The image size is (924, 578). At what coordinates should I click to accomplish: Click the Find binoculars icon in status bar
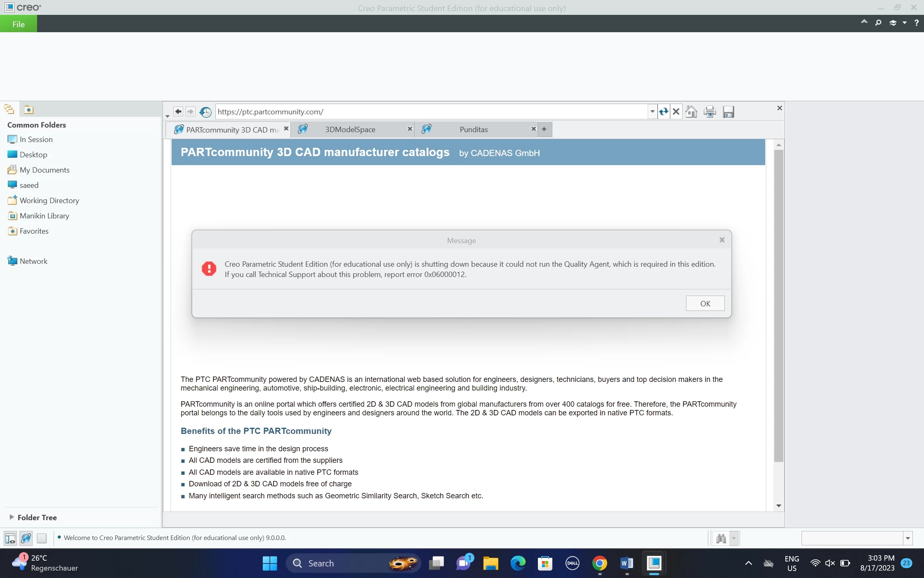tap(721, 538)
